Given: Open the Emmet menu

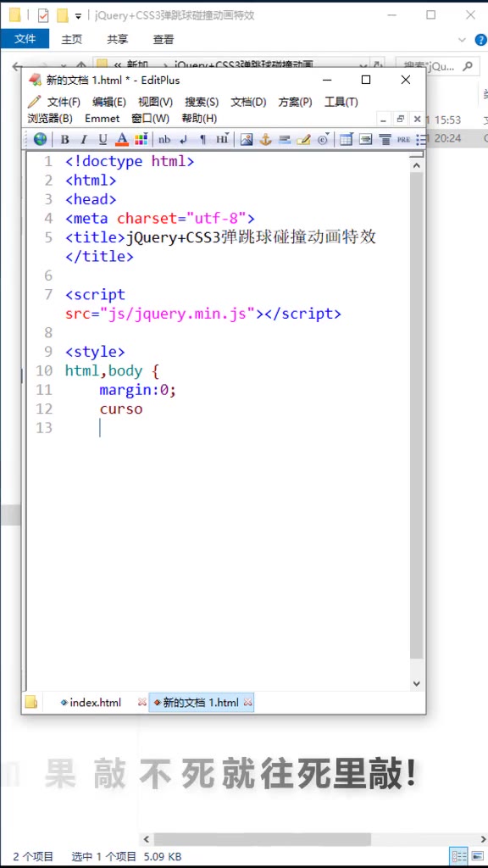Looking at the screenshot, I should tap(102, 119).
